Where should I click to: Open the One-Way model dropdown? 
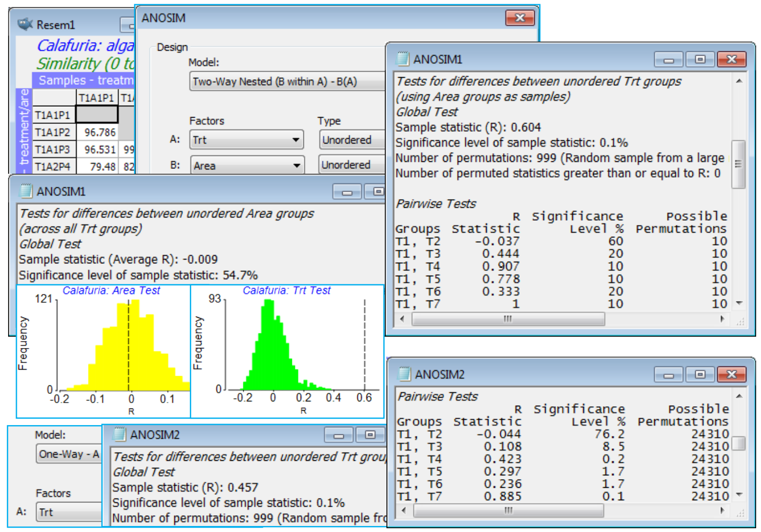pyautogui.click(x=69, y=454)
